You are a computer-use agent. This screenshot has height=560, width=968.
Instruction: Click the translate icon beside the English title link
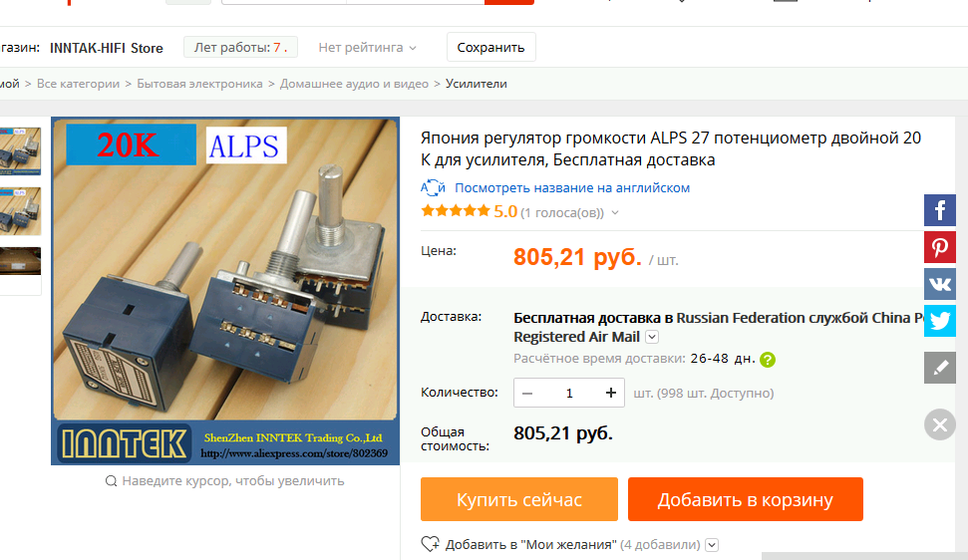[x=433, y=187]
